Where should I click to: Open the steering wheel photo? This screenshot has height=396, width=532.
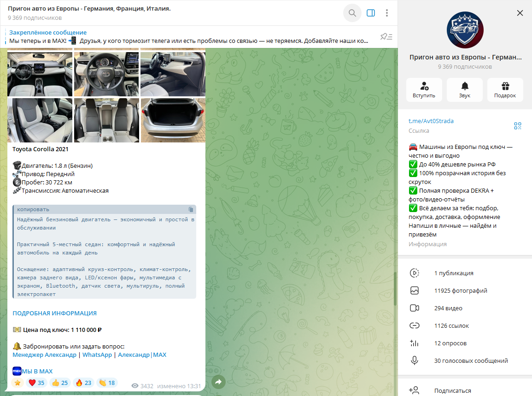click(106, 74)
